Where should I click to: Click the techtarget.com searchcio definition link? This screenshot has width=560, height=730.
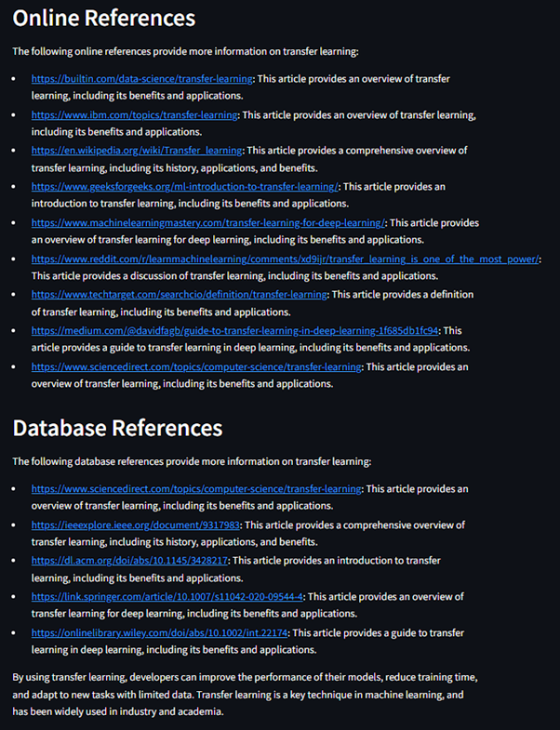coord(179,295)
